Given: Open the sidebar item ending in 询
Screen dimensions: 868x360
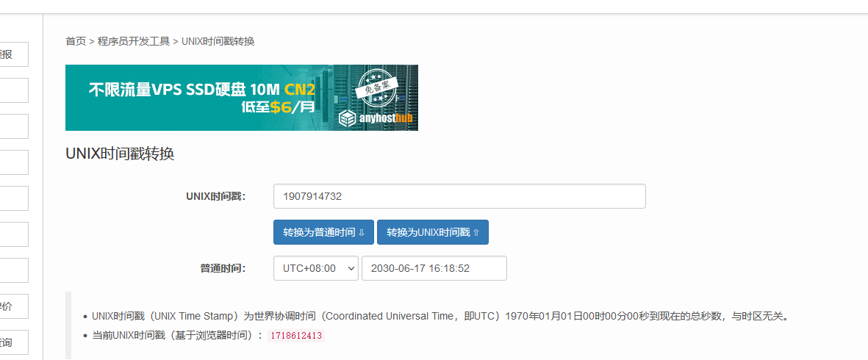Looking at the screenshot, I should tap(14, 342).
